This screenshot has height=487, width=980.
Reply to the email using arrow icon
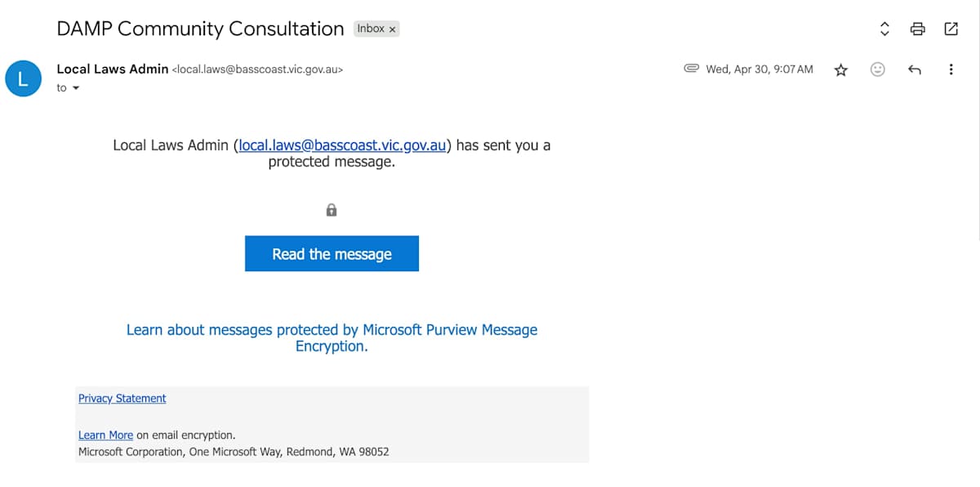pos(914,70)
